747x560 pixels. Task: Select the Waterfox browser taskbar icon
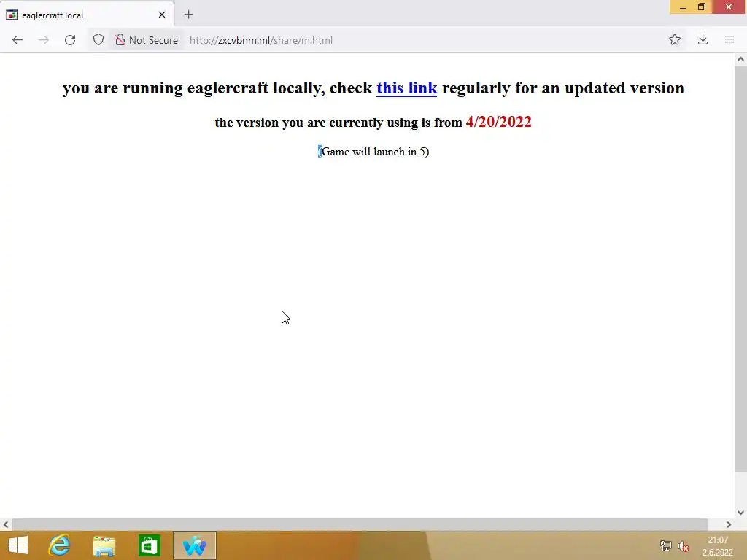[194, 545]
